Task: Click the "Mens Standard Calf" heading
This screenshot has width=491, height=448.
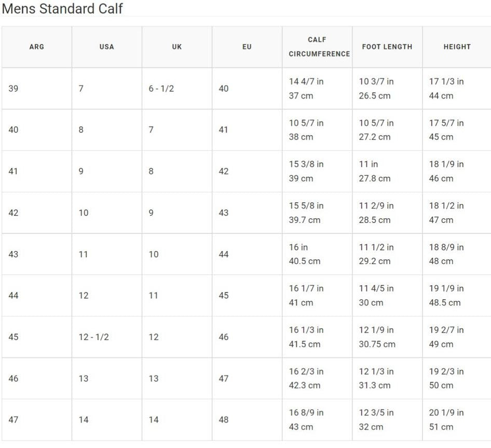Action: click(62, 9)
